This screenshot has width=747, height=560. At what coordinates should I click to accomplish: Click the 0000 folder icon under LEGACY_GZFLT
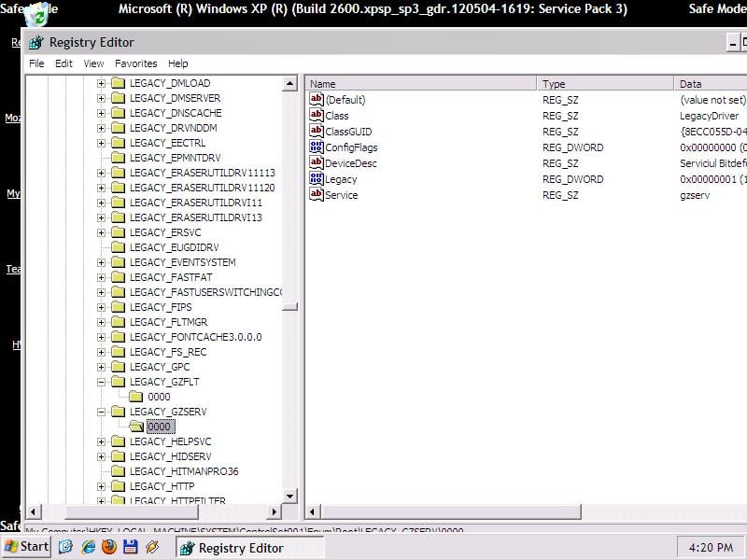[x=135, y=397]
